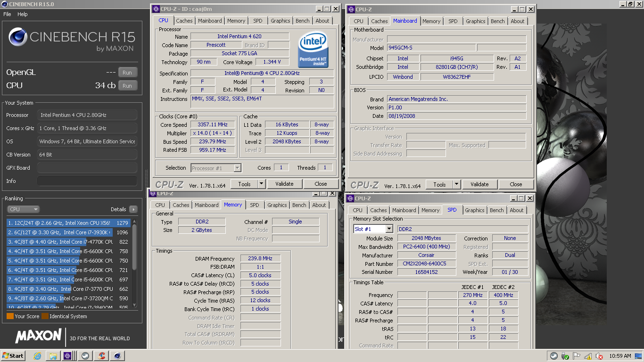The image size is (644, 362).
Task: Launch Internet Explorer from the taskbar
Action: tap(37, 356)
